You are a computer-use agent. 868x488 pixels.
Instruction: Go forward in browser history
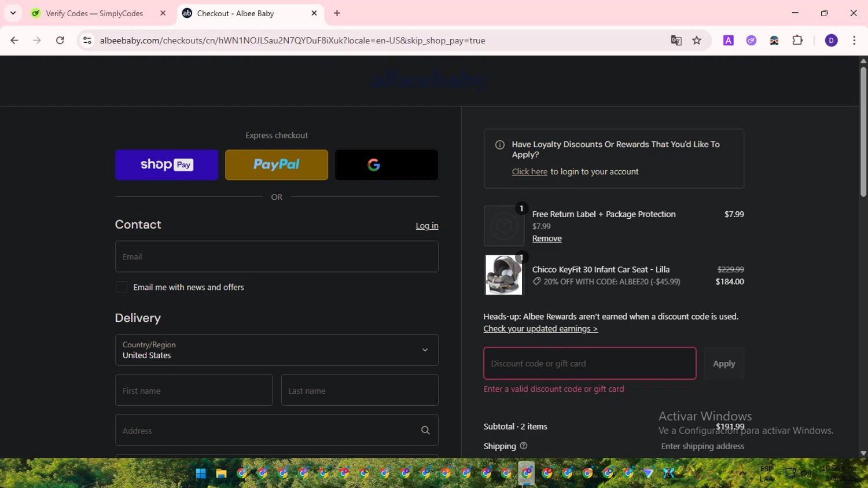tap(37, 41)
